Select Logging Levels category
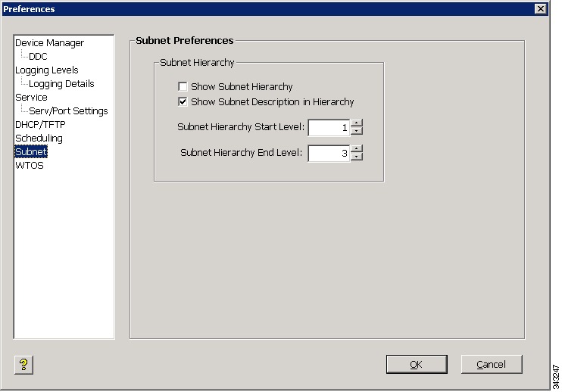Screen dimensions: 562x392 tap(47, 70)
